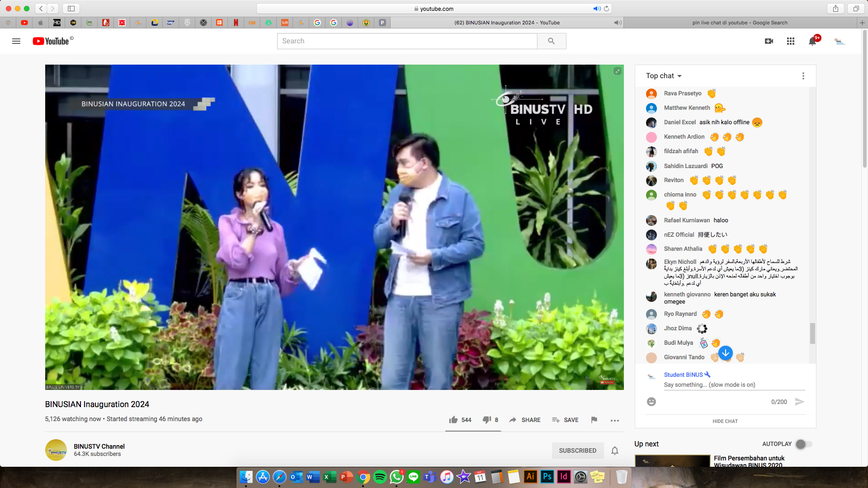The image size is (868, 488).
Task: Open the notifications bell in header
Action: [812, 41]
